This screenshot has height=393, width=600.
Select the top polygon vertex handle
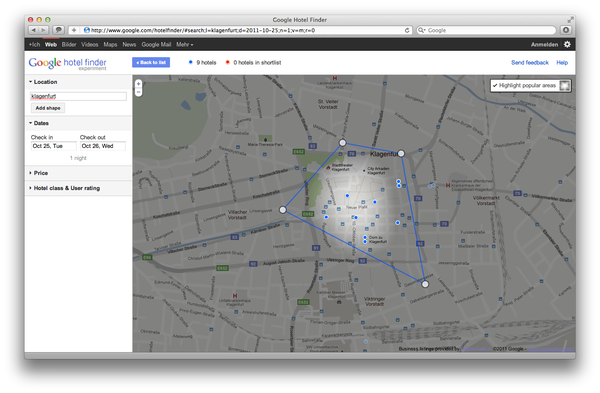342,143
